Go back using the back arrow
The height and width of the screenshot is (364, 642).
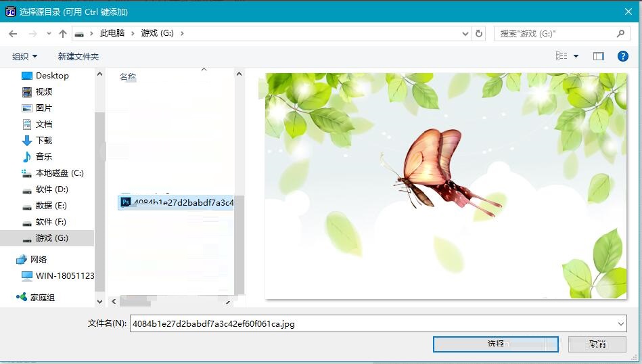[x=13, y=34]
